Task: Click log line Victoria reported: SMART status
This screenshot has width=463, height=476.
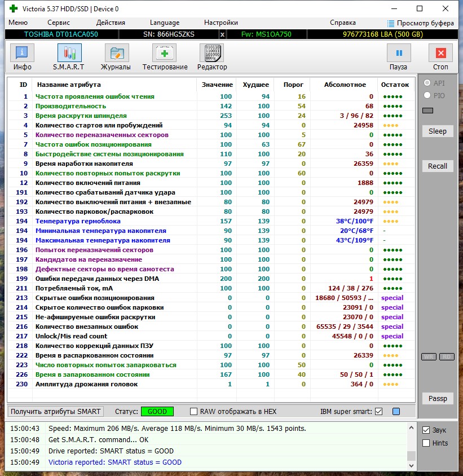Action: click(115, 462)
